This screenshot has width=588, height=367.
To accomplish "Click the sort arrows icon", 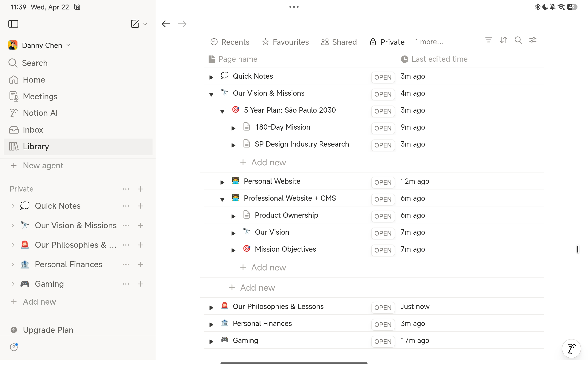I will pyautogui.click(x=503, y=40).
